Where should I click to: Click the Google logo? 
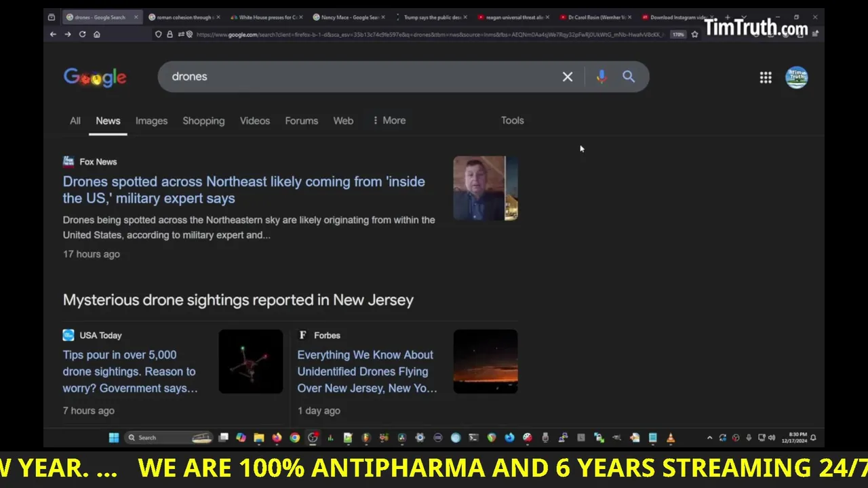(95, 77)
